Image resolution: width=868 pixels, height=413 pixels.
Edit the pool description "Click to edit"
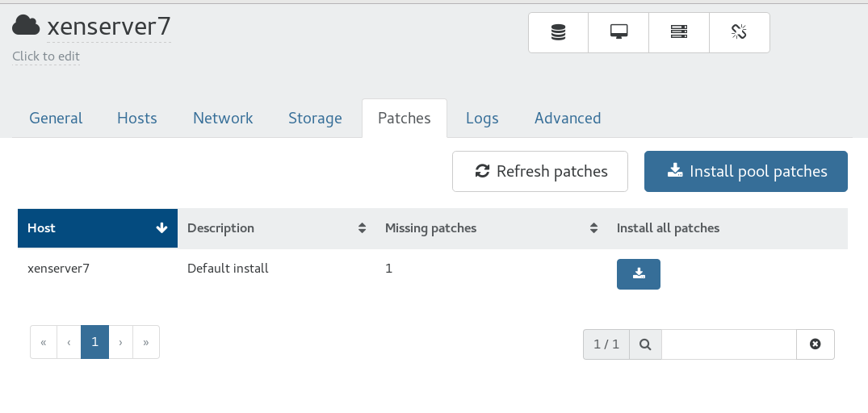[x=46, y=56]
